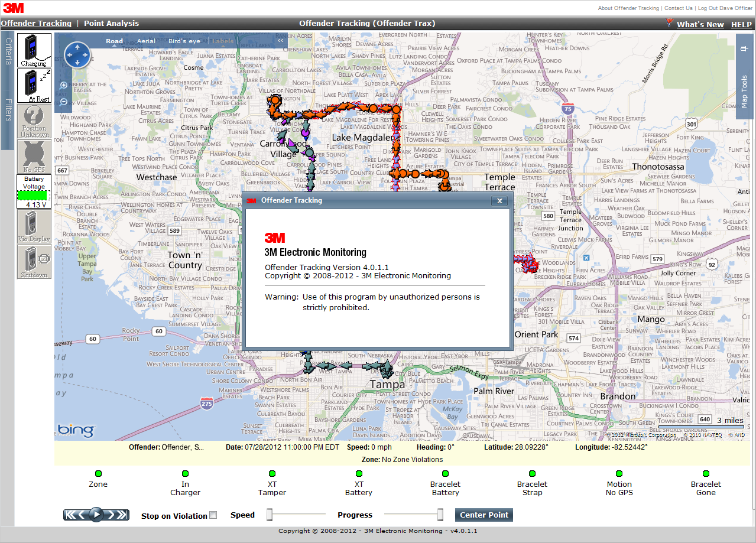Click the No GPS status icon
This screenshot has height=543, width=756.
point(34,157)
